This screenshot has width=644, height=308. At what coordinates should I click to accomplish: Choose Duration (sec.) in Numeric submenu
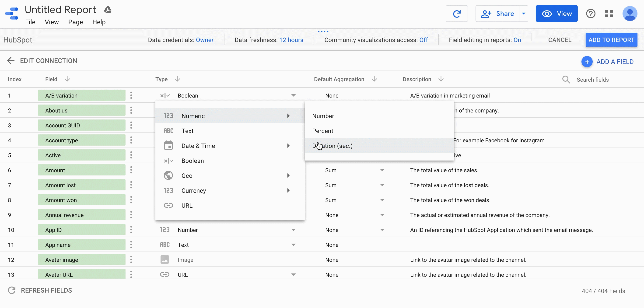pos(379,146)
